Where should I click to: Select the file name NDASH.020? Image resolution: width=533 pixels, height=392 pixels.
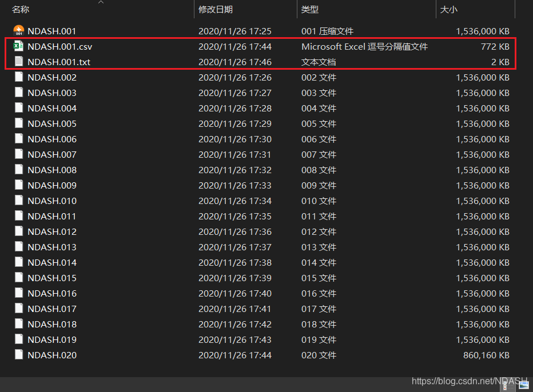tap(52, 355)
